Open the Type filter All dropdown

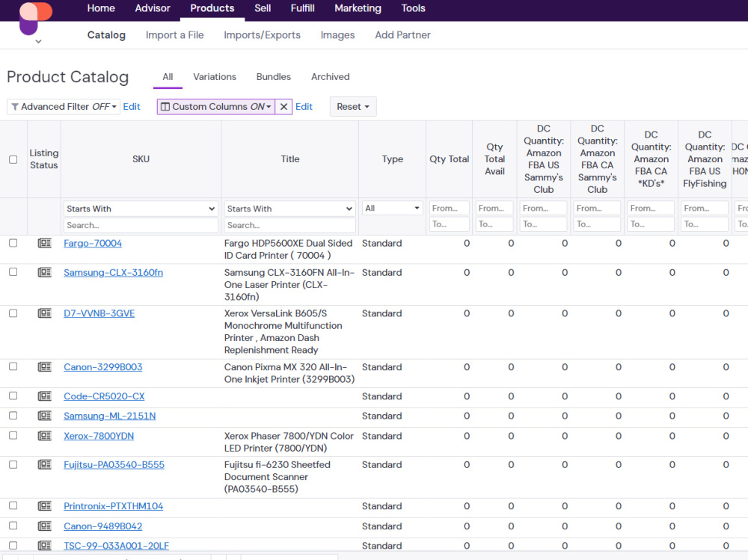pyautogui.click(x=392, y=208)
